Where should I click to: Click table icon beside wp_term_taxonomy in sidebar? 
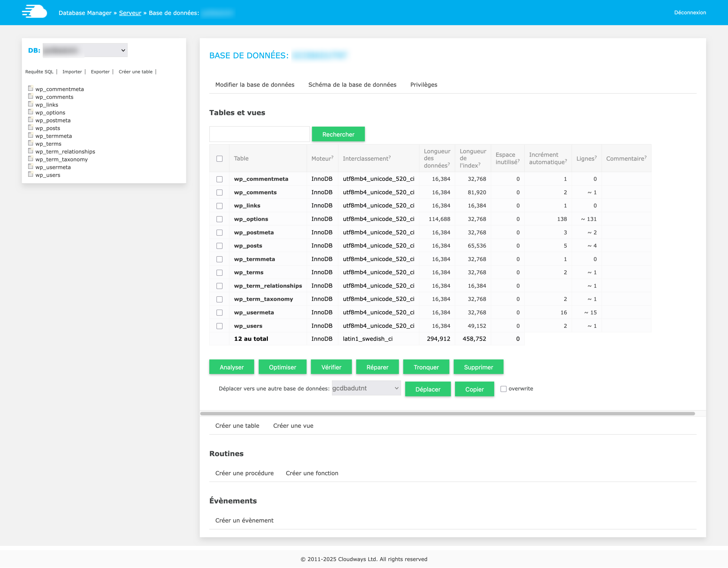click(31, 159)
